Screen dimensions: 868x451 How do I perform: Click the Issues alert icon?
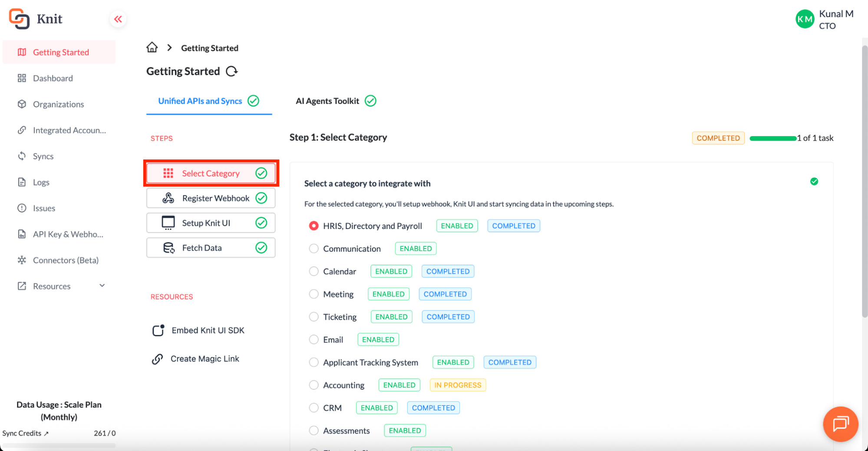(22, 208)
